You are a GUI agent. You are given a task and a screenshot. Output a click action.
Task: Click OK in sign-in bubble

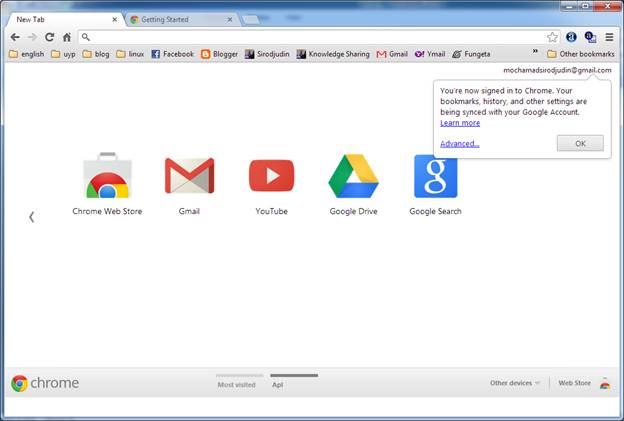tap(580, 144)
